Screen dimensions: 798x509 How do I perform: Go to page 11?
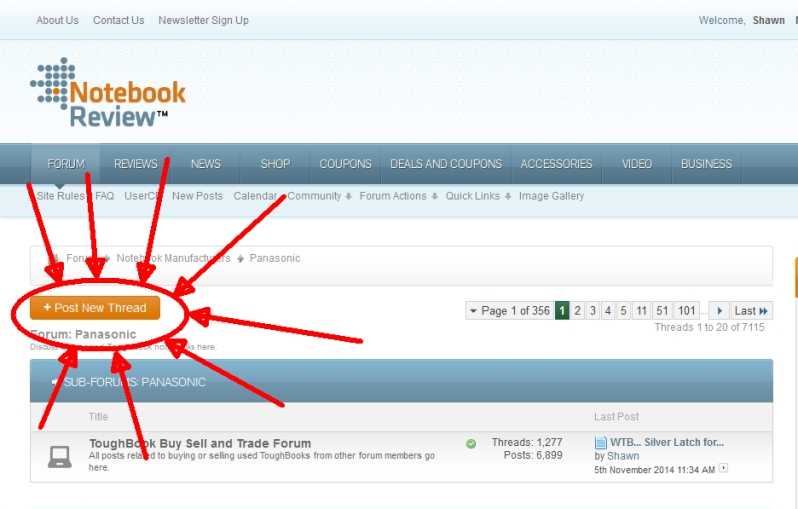641,310
